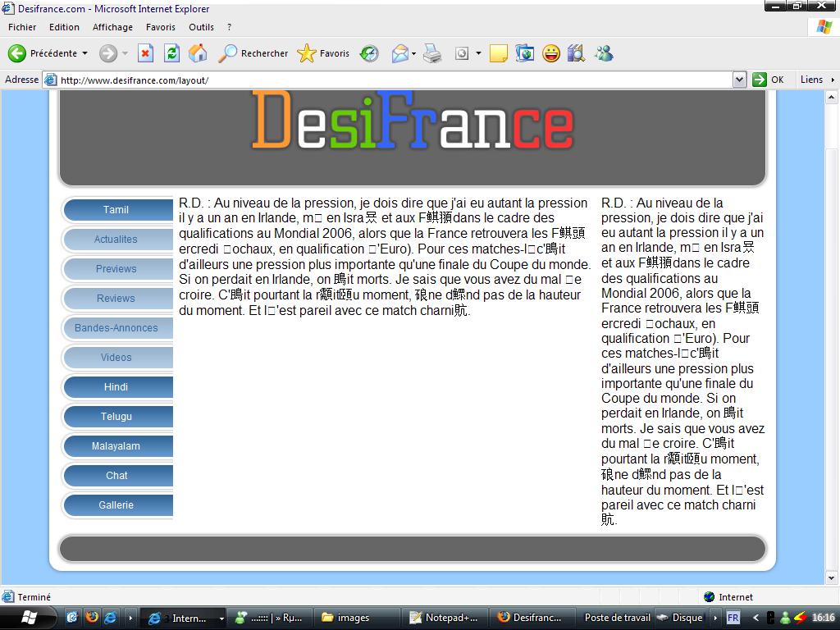
Task: Expand the Liens links toolbar chevron
Action: click(x=833, y=80)
